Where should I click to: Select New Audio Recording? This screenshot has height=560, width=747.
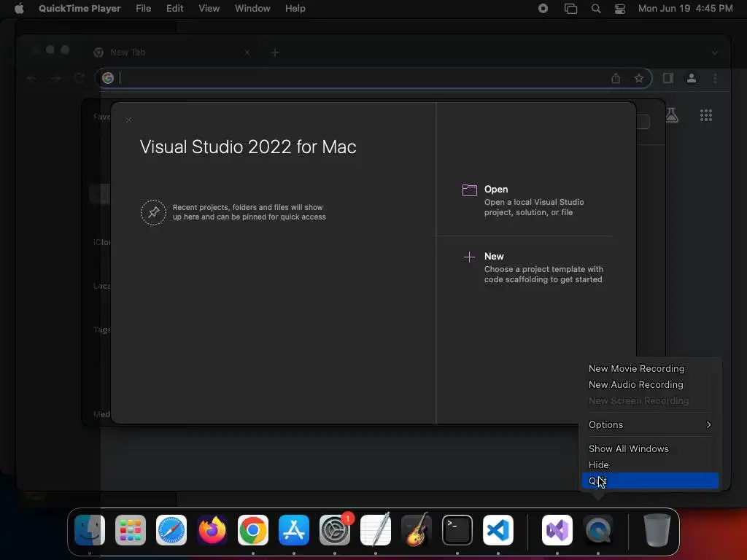pyautogui.click(x=650, y=385)
